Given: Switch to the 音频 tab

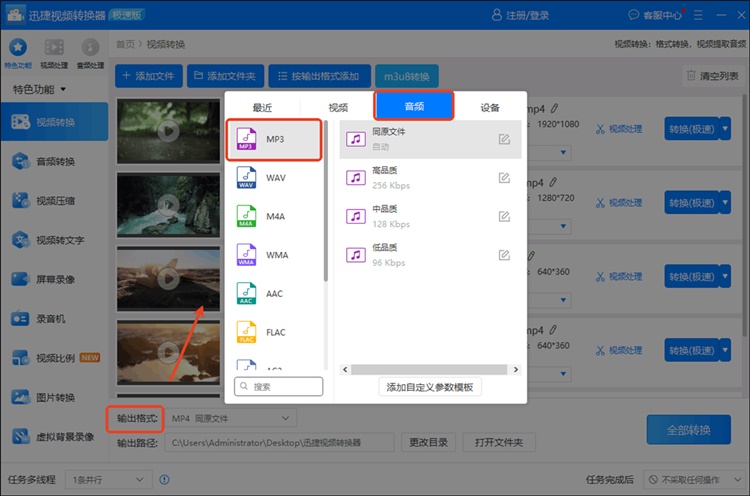Looking at the screenshot, I should [x=414, y=106].
